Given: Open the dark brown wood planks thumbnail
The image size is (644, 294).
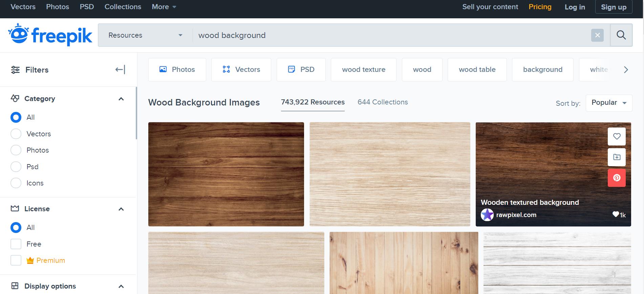Looking at the screenshot, I should click(226, 174).
